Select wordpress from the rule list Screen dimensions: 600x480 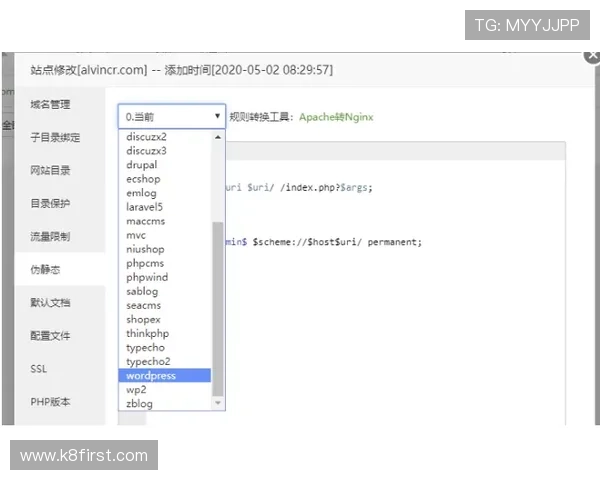[x=151, y=376]
